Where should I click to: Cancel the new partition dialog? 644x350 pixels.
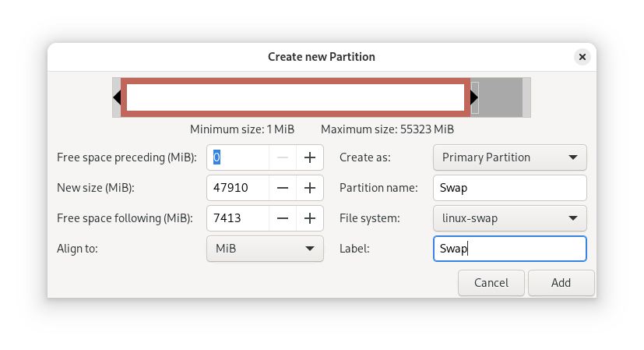pos(491,283)
